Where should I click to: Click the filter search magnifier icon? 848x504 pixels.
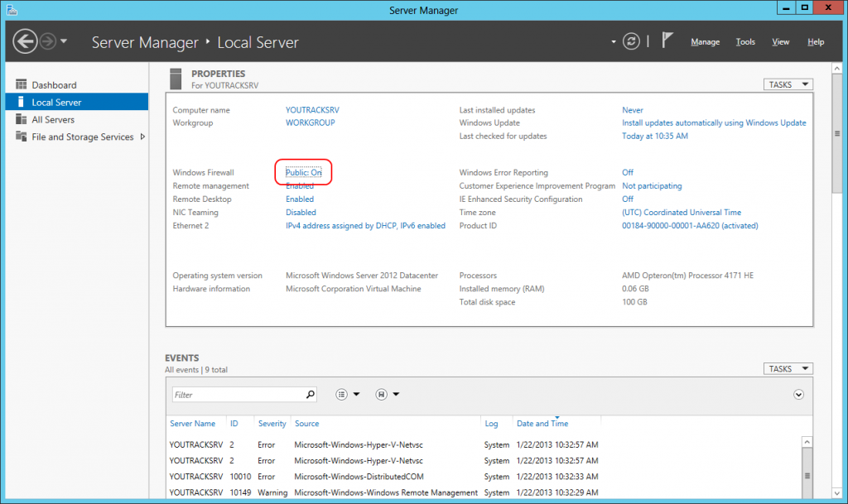(311, 394)
